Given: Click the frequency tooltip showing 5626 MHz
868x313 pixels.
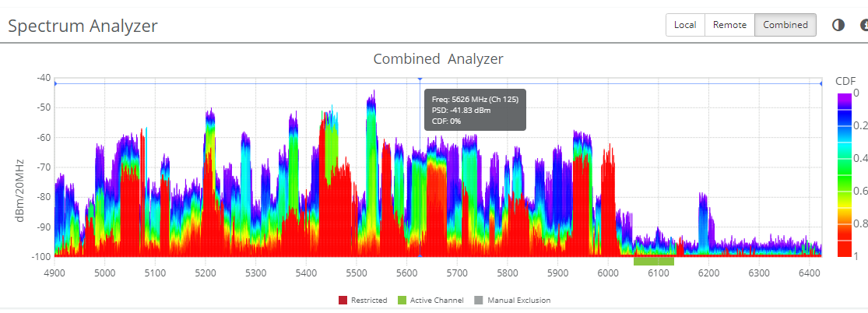Looking at the screenshot, I should [475, 110].
